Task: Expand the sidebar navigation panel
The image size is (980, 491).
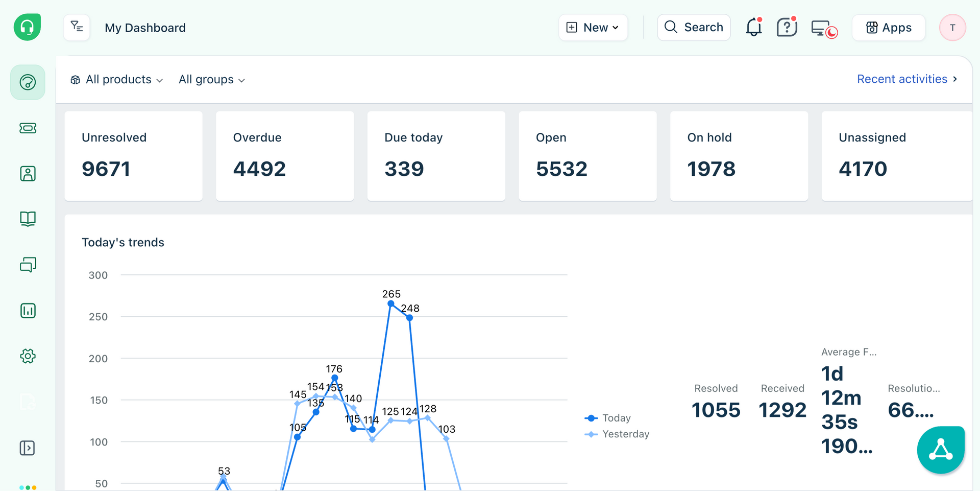Action: point(27,448)
